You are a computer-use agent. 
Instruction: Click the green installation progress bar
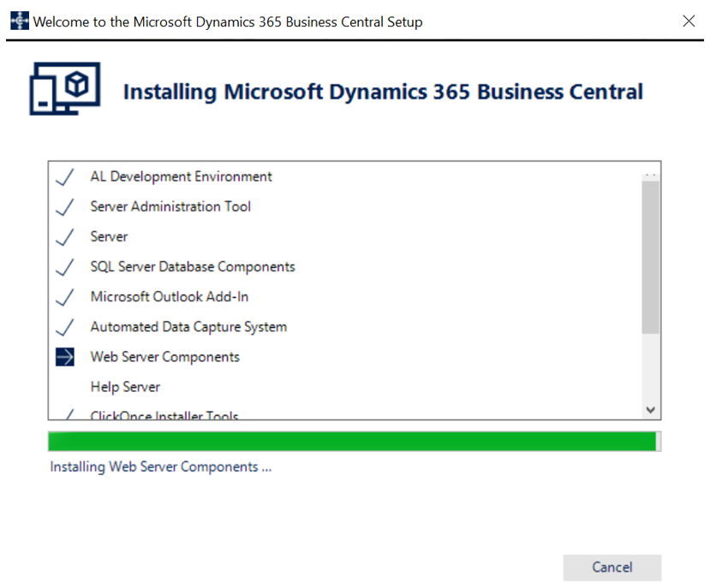point(355,441)
